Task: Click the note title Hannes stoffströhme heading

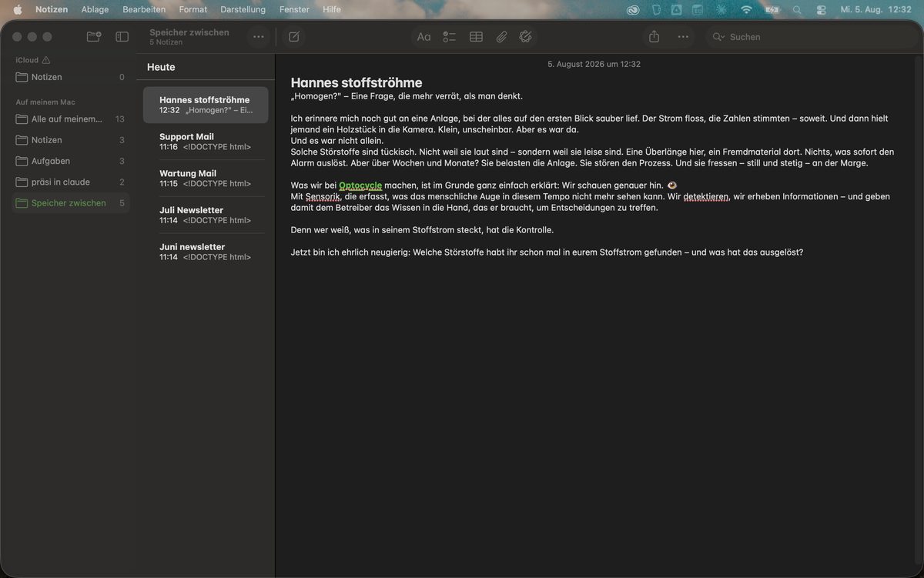Action: coord(357,82)
